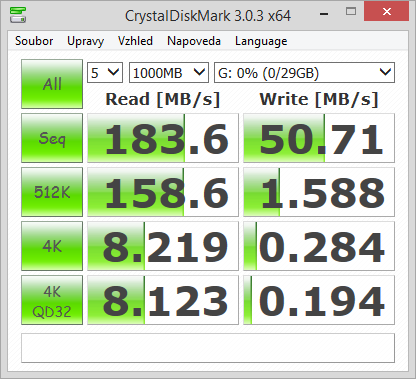Open the 1000MB test size dropdown
The image size is (416, 379).
(x=169, y=72)
